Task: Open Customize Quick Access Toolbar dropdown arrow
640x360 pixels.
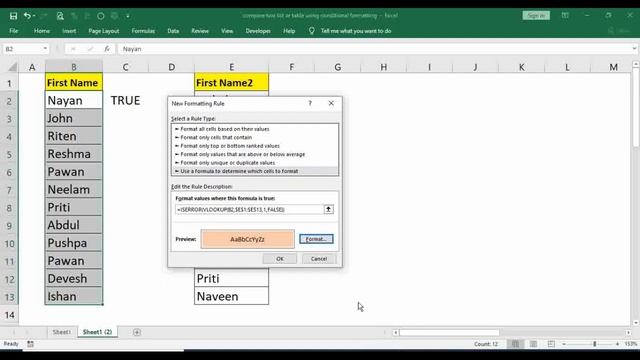Action: pyautogui.click(x=128, y=16)
